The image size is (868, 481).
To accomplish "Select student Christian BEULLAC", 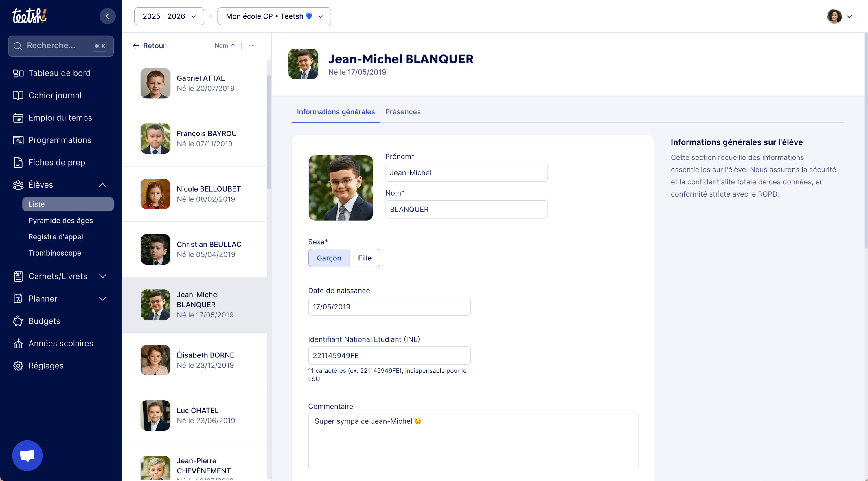I will tap(195, 249).
